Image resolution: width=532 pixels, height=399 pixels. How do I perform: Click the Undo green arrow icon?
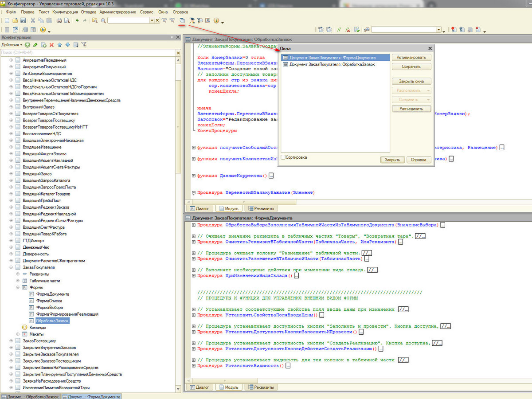tap(78, 20)
